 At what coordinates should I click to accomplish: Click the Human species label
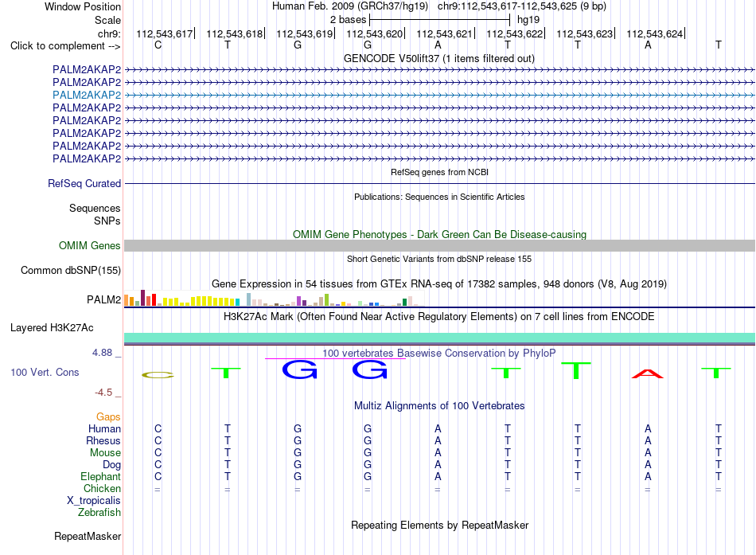[x=104, y=428]
